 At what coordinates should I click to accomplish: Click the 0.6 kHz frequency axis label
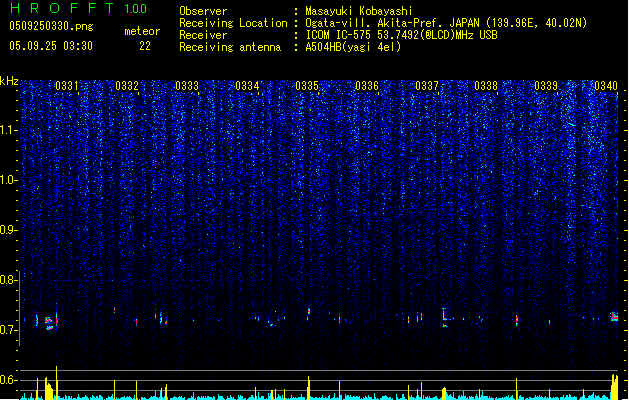point(7,380)
